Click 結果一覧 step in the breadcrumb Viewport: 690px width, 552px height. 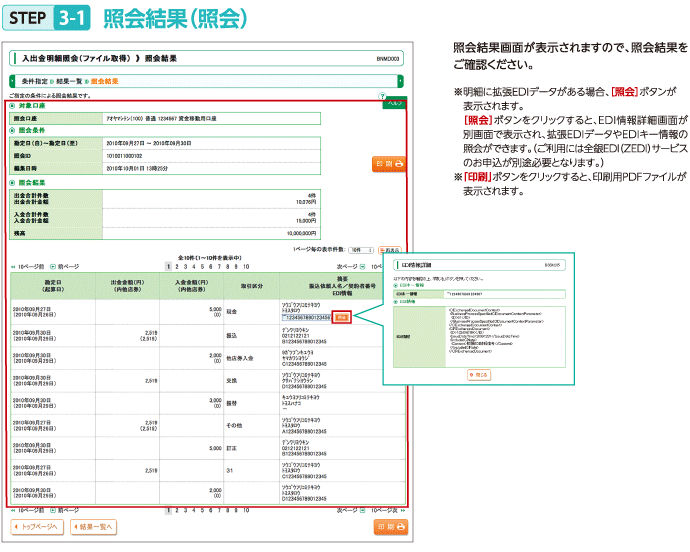[x=69, y=81]
